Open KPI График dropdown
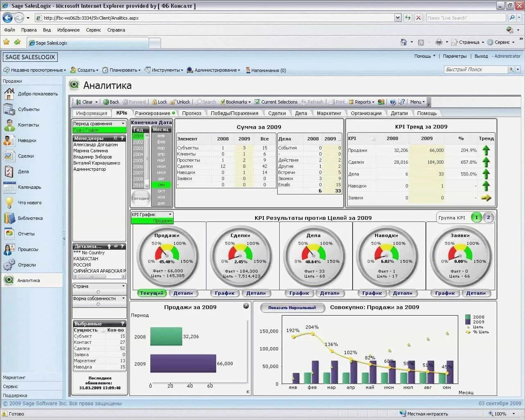The image size is (525, 420). click(152, 215)
